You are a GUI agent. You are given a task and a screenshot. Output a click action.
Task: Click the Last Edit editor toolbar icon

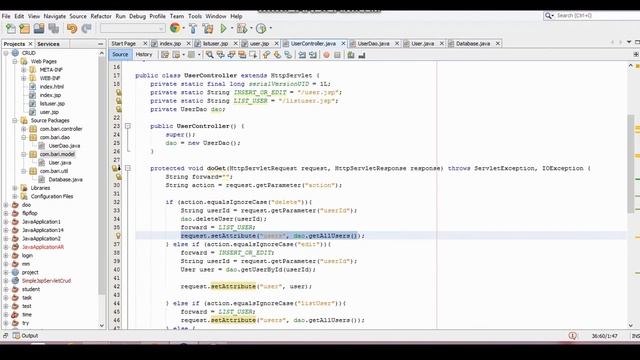(x=165, y=55)
